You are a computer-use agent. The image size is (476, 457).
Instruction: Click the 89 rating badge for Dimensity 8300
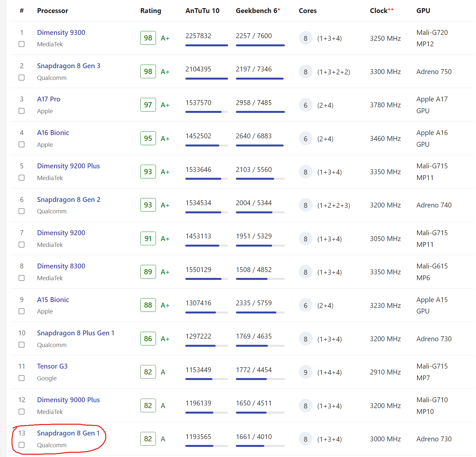(x=148, y=272)
